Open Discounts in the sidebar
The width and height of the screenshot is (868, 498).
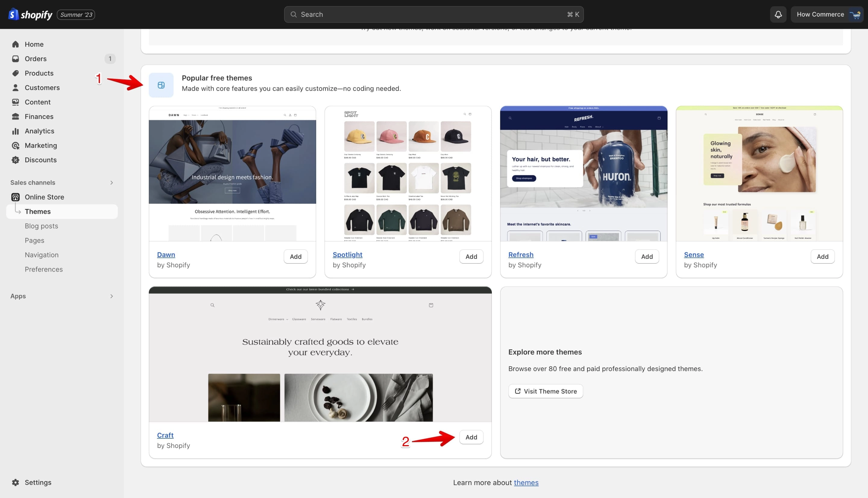pos(61,160)
